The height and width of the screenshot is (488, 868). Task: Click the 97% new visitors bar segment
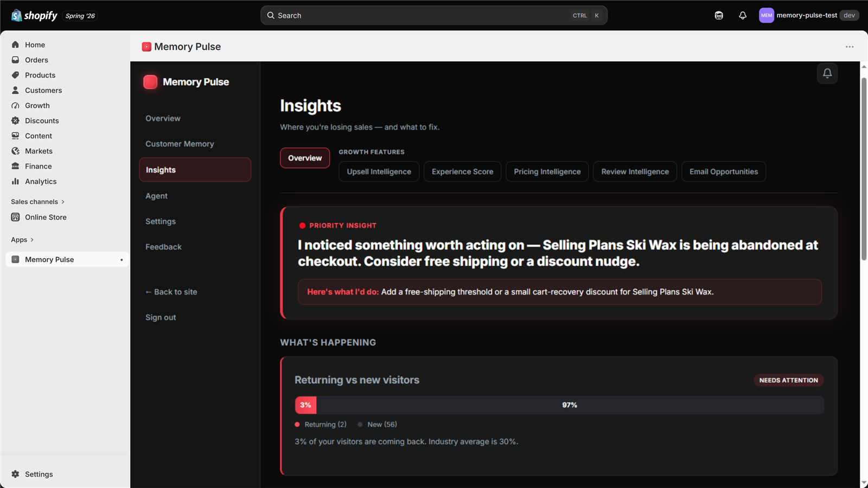point(570,405)
